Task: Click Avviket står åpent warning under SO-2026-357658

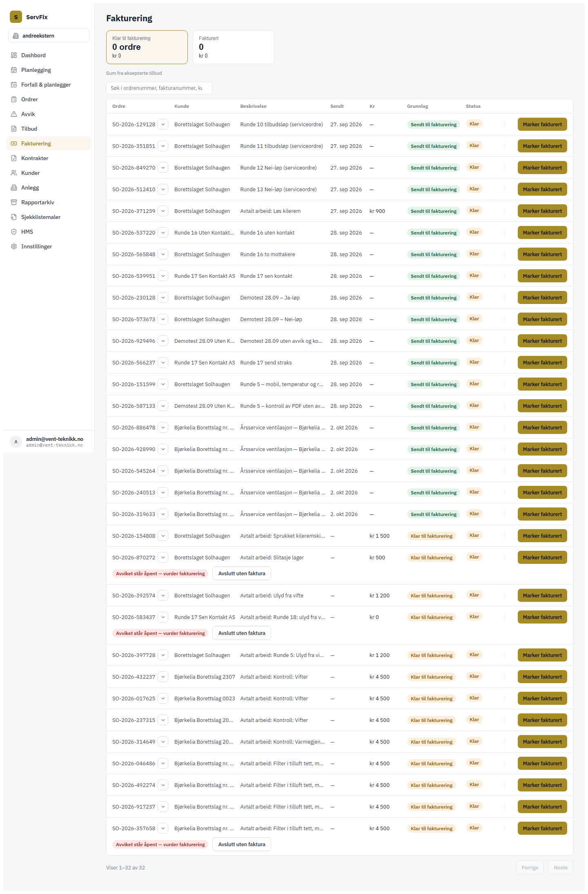Action: point(160,844)
